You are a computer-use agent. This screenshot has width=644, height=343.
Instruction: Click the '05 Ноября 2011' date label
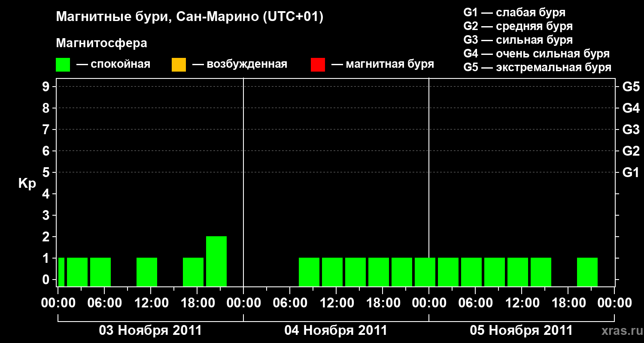click(x=521, y=331)
